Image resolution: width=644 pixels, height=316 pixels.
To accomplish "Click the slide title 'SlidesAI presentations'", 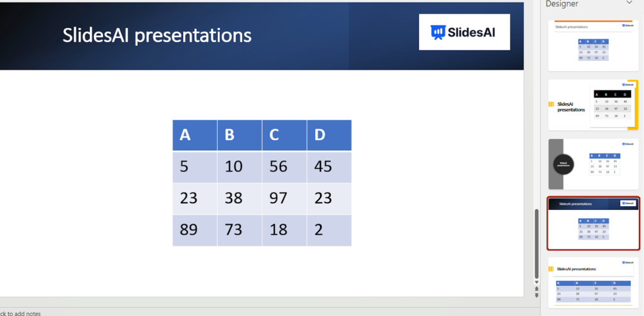I will (157, 35).
